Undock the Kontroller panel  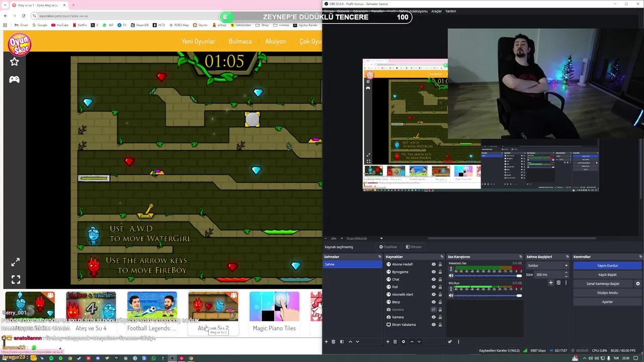click(640, 257)
